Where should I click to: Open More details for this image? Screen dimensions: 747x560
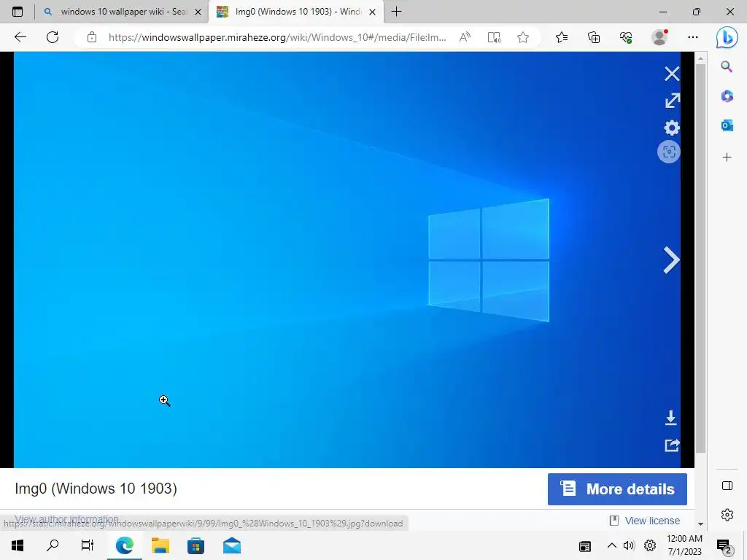click(x=617, y=489)
